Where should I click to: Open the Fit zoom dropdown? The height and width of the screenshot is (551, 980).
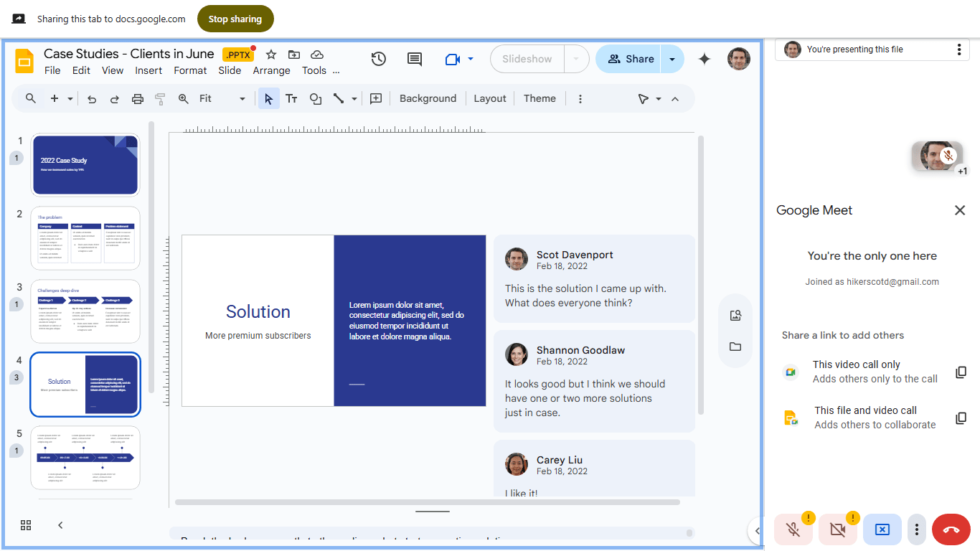point(242,98)
